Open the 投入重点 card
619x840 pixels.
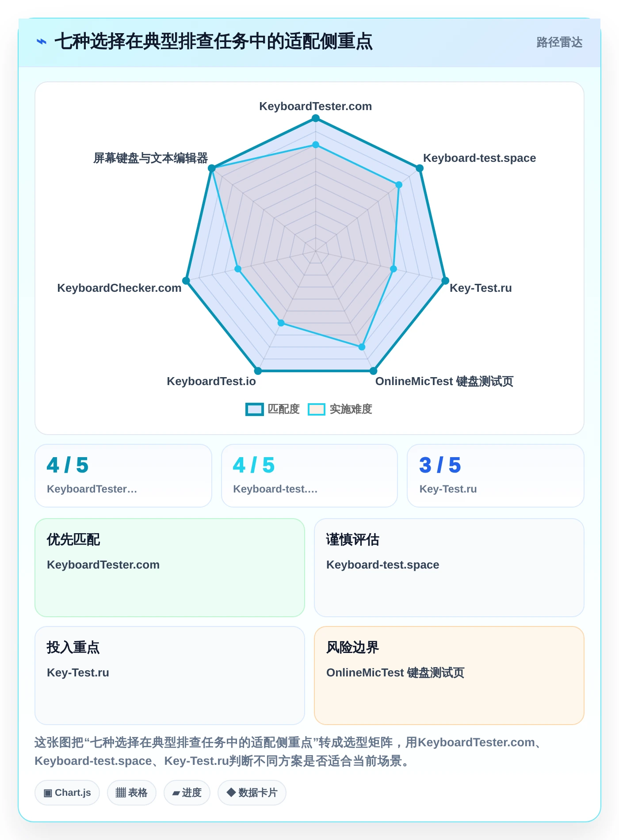point(170,676)
